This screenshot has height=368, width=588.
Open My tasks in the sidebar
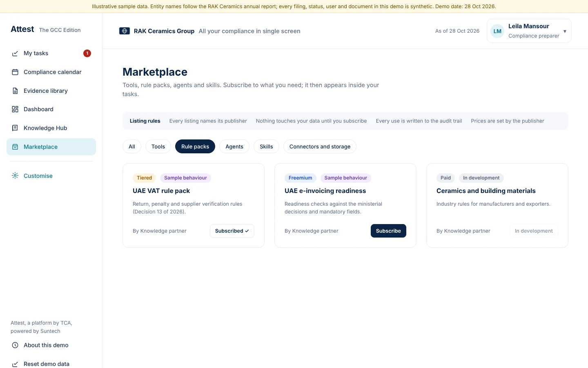coord(51,53)
